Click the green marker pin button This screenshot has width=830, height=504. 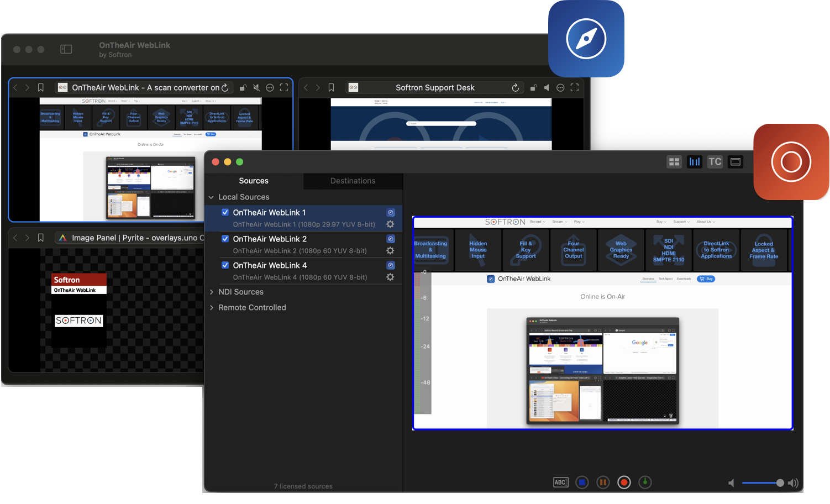coord(645,482)
